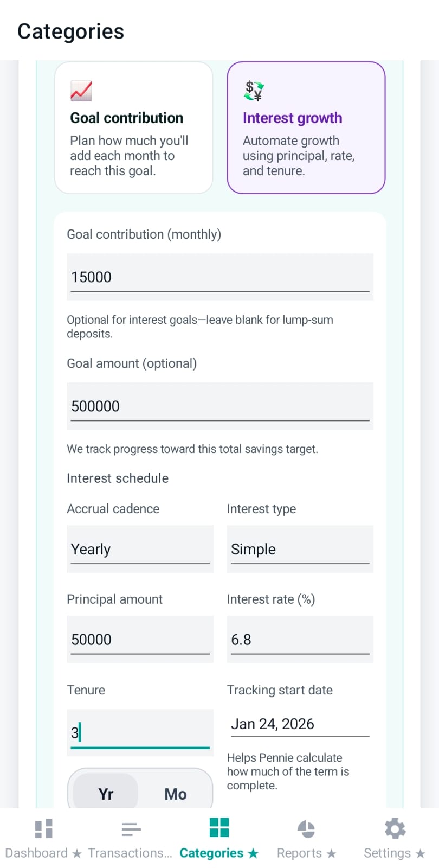
Task: Open the Accrual cadence Yearly dropdown
Action: click(x=140, y=549)
